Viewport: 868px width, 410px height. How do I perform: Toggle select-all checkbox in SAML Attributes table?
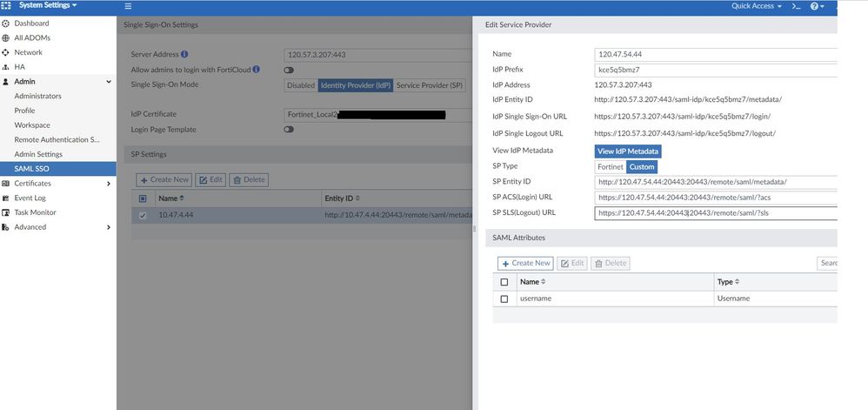pos(504,282)
